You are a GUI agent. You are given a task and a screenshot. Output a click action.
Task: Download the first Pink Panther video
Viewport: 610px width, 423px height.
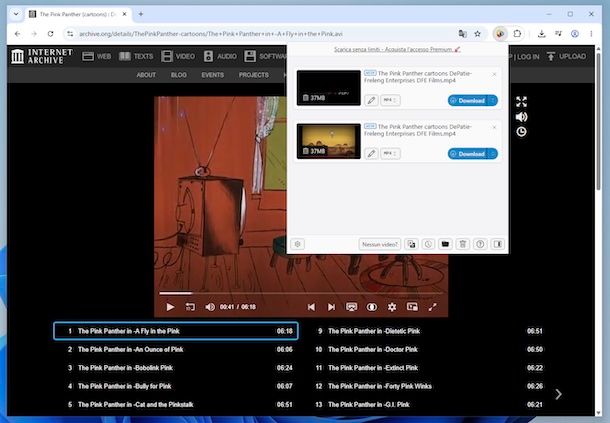coord(468,100)
